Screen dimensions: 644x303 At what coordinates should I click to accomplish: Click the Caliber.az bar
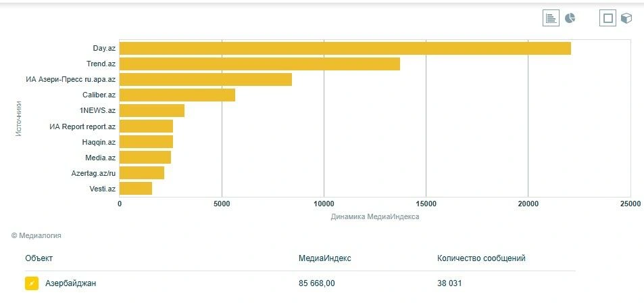click(178, 95)
